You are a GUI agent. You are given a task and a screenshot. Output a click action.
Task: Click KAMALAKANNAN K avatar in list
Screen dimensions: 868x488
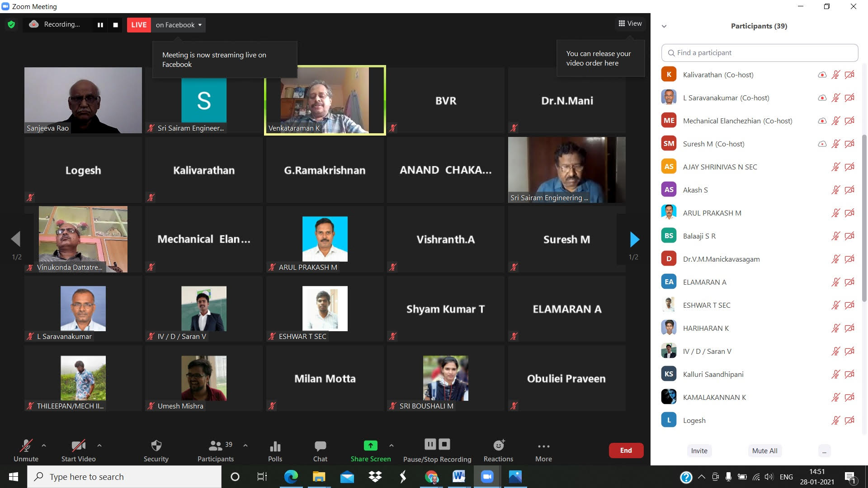tap(669, 397)
